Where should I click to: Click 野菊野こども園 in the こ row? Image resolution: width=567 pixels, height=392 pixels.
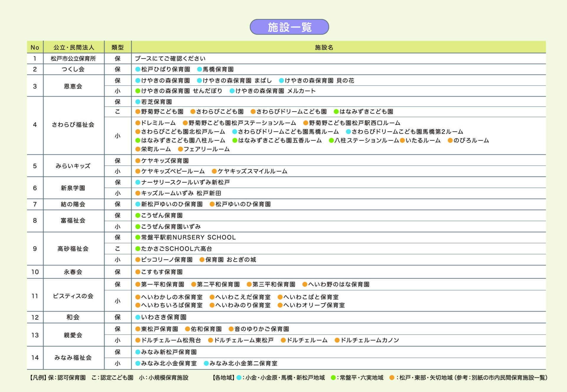(162, 111)
